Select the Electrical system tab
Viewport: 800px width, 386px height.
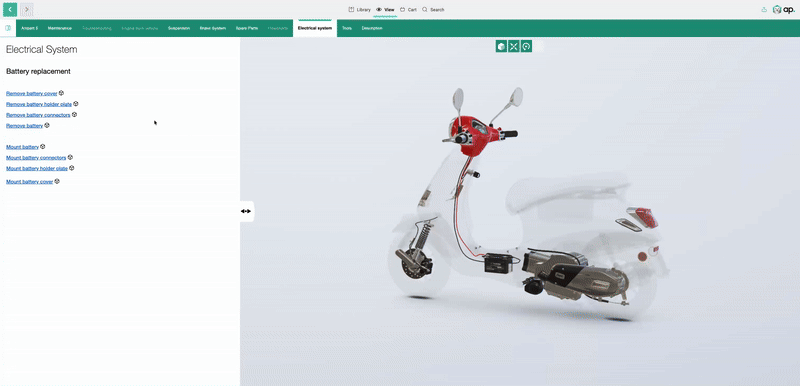315,28
